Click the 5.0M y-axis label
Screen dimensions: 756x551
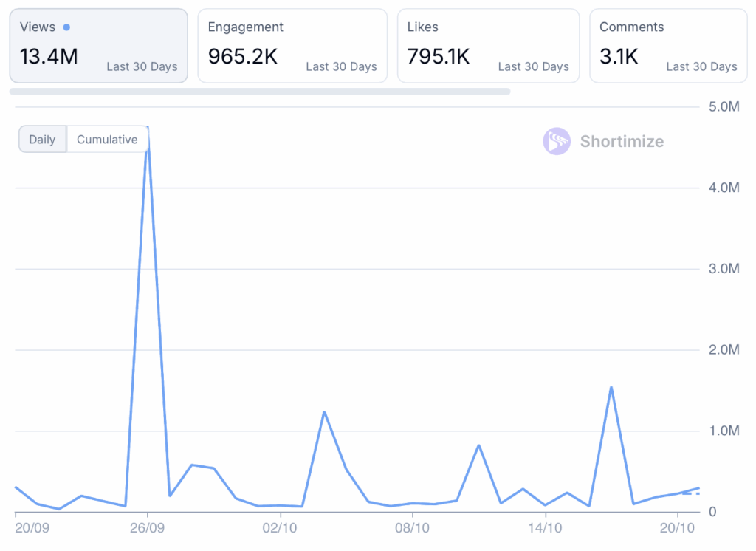point(724,107)
